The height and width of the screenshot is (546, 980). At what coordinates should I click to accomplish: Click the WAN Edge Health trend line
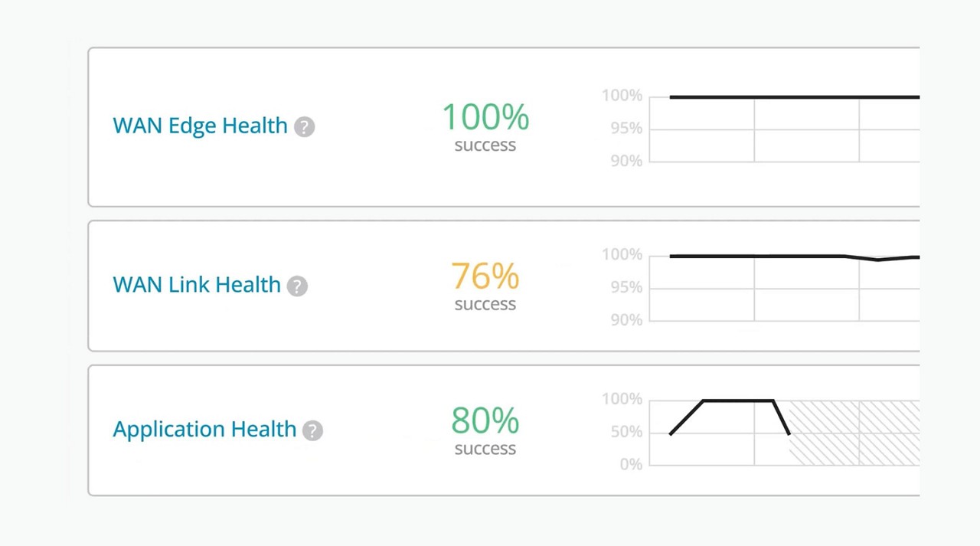tap(794, 97)
